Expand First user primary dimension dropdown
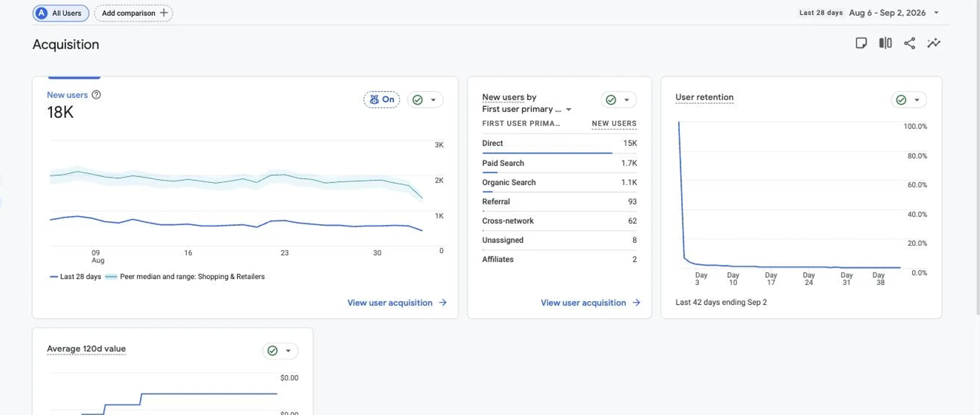This screenshot has width=980, height=415. 568,110
